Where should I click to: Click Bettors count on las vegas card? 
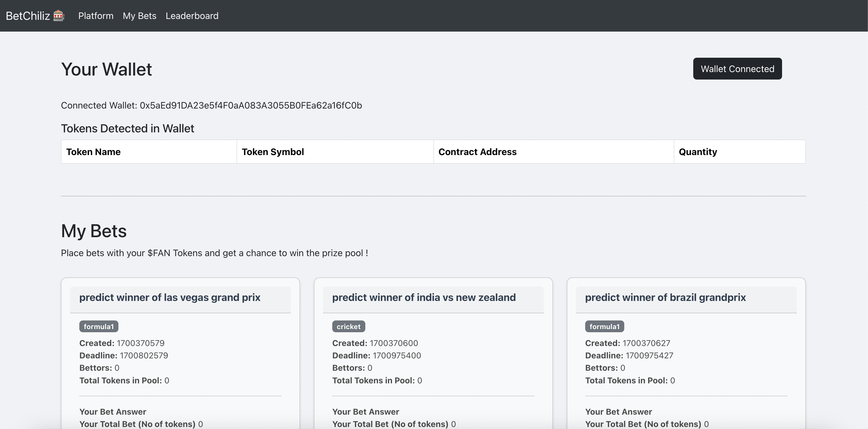[99, 368]
